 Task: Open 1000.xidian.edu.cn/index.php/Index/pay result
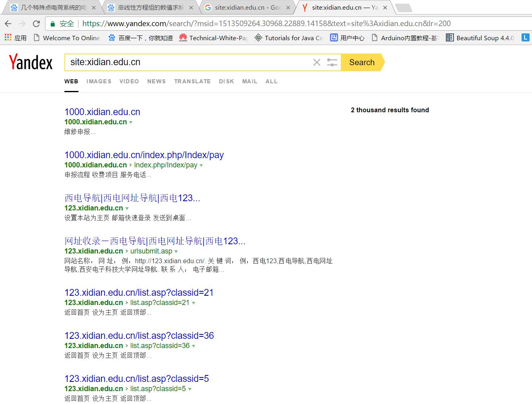[144, 155]
